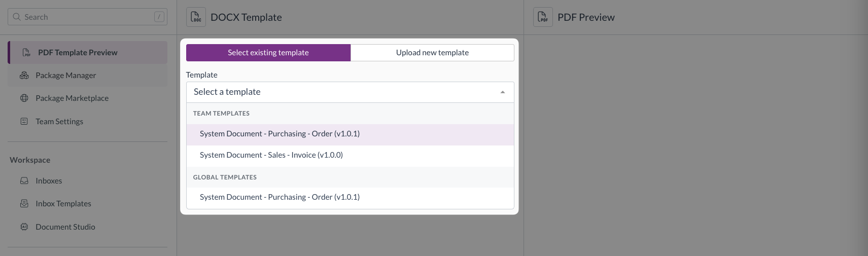Click the Document Studio icon
868x256 pixels.
[24, 227]
